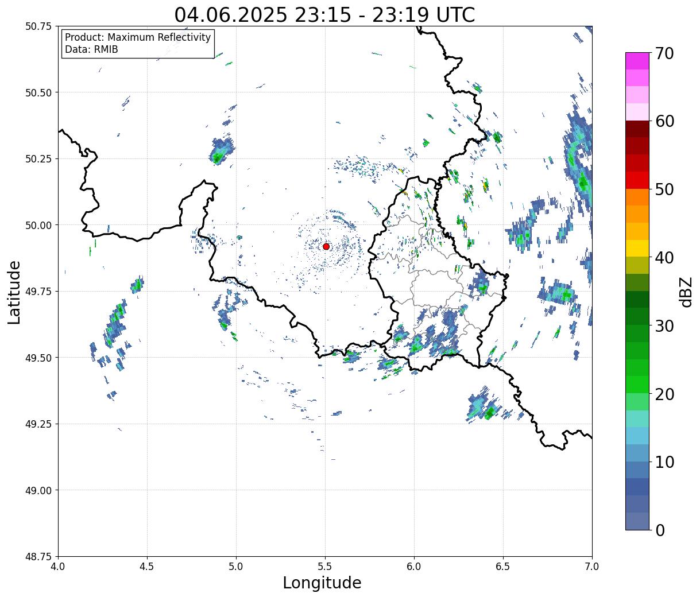Select longitude tick label 4.0
The image size is (700, 597).
click(58, 566)
